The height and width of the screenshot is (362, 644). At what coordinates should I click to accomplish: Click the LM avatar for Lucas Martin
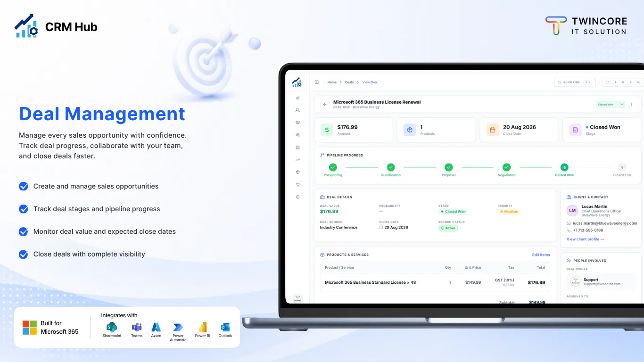point(573,211)
